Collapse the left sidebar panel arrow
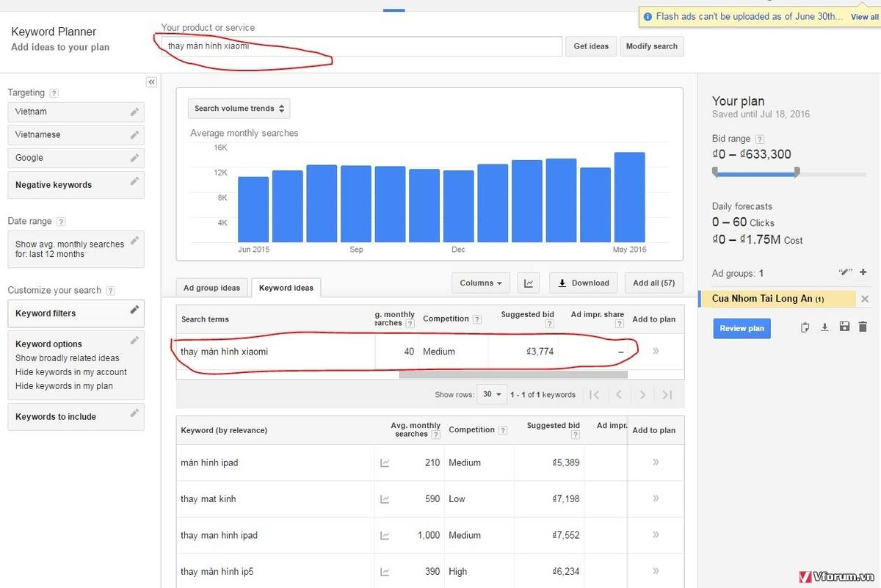 click(x=151, y=82)
